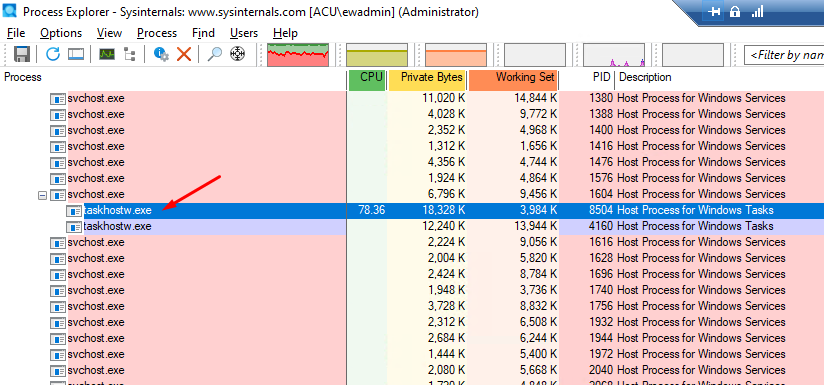The image size is (824, 385).
Task: Click the Filter by name input field
Action: click(x=784, y=55)
